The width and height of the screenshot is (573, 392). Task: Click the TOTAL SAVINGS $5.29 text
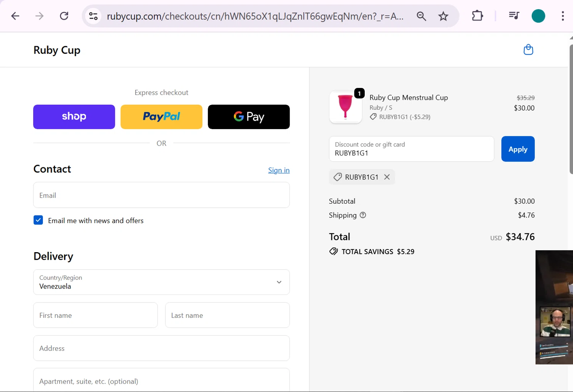(x=378, y=251)
